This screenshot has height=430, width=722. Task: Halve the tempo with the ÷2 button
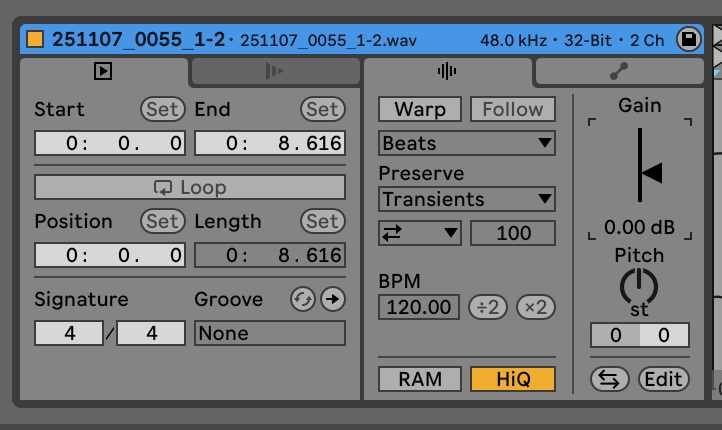tap(488, 307)
